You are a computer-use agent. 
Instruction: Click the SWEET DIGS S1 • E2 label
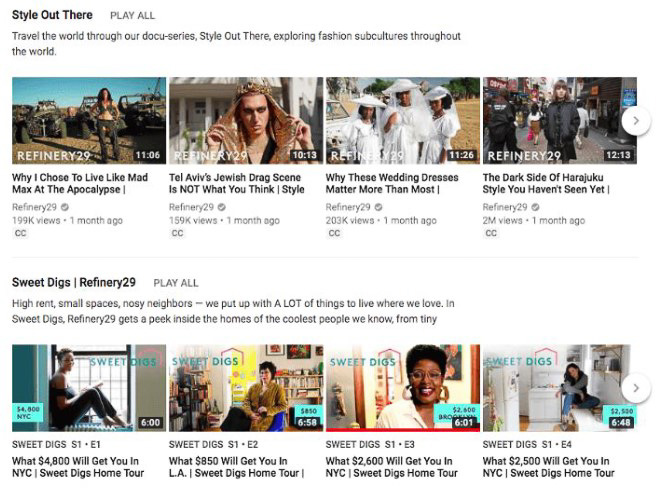(x=213, y=444)
